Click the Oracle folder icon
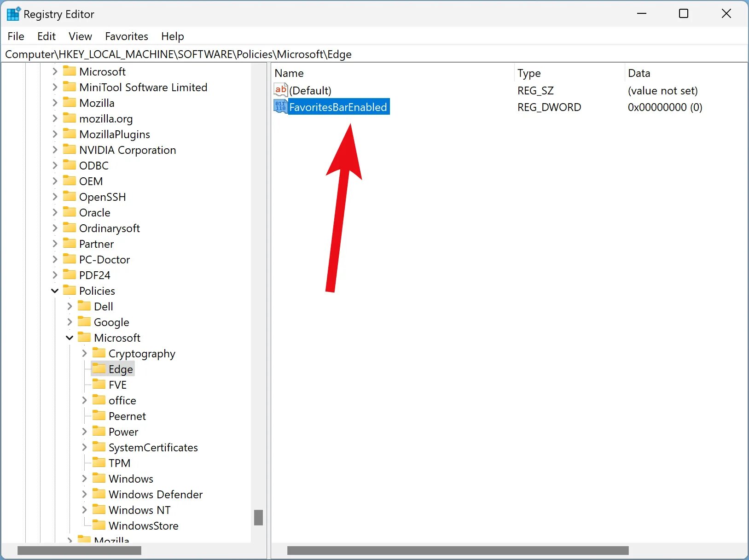The height and width of the screenshot is (560, 749). coord(70,212)
